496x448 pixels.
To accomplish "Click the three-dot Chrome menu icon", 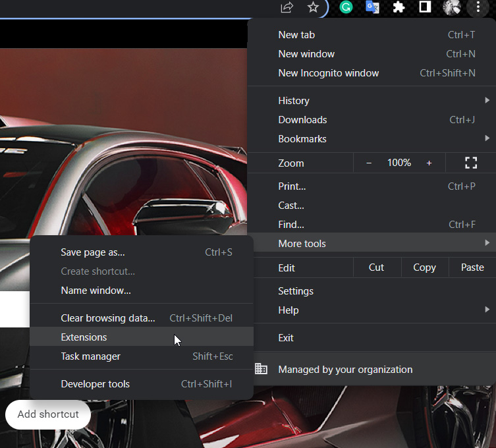I will click(478, 7).
